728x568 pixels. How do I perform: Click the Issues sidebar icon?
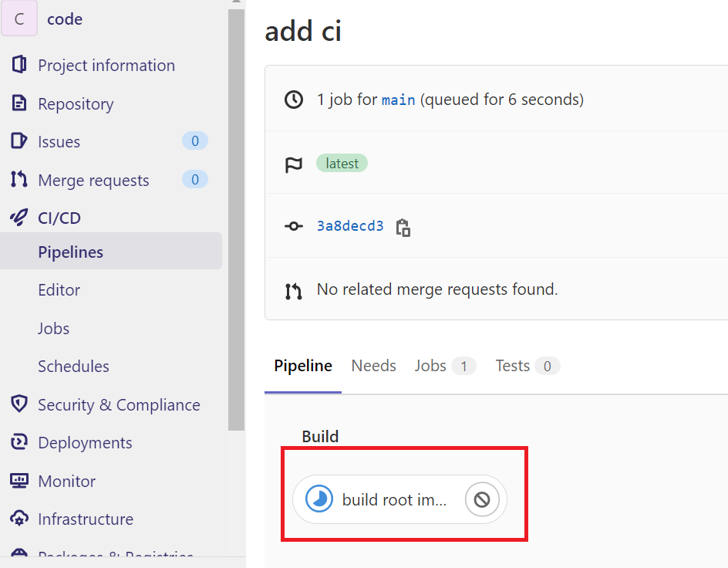pos(19,141)
